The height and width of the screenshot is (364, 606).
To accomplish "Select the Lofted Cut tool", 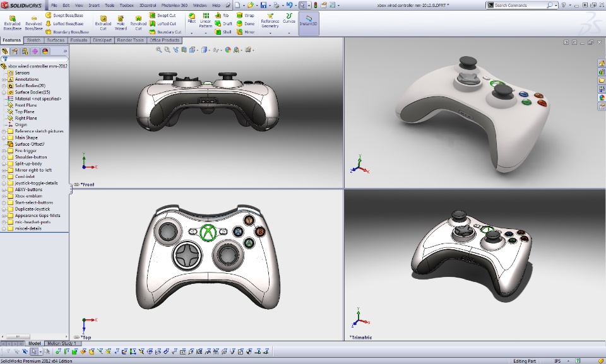I will [163, 23].
